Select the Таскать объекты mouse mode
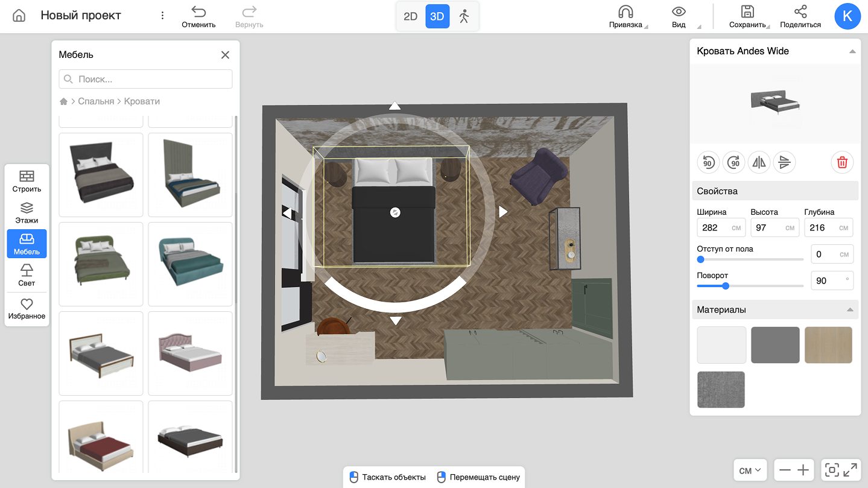 click(x=388, y=477)
